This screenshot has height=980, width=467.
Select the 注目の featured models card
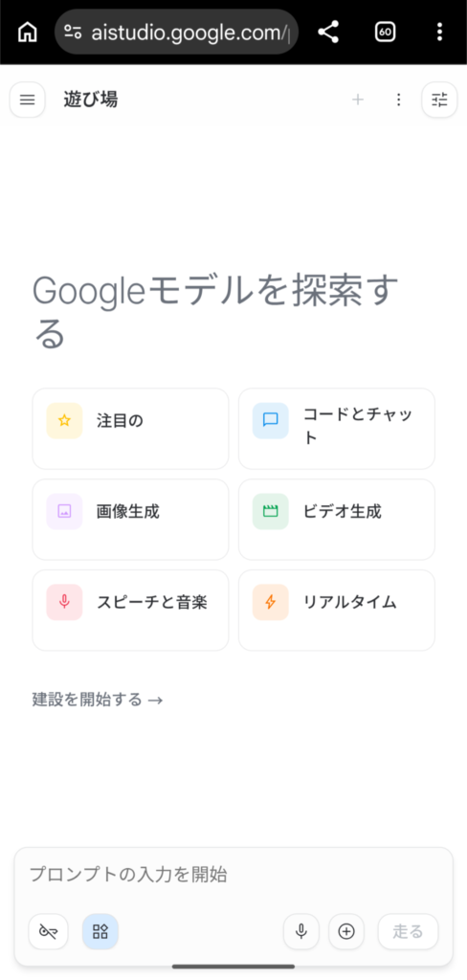[x=131, y=429]
